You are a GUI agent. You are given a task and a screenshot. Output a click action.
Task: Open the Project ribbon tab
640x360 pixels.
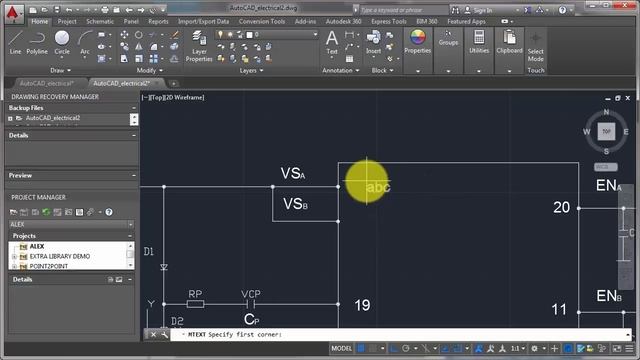67,21
